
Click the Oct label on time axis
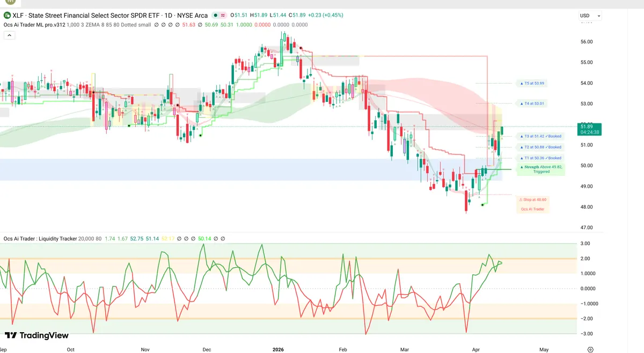[71, 349]
